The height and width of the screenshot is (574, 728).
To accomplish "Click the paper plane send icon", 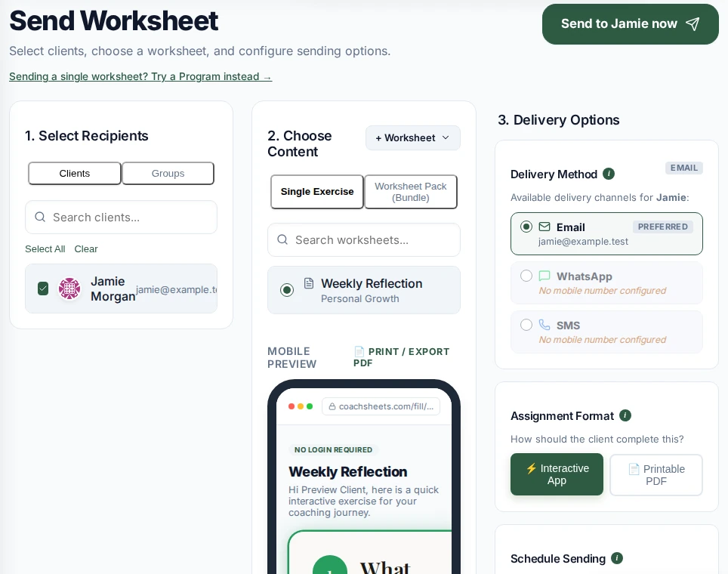I will click(x=693, y=24).
